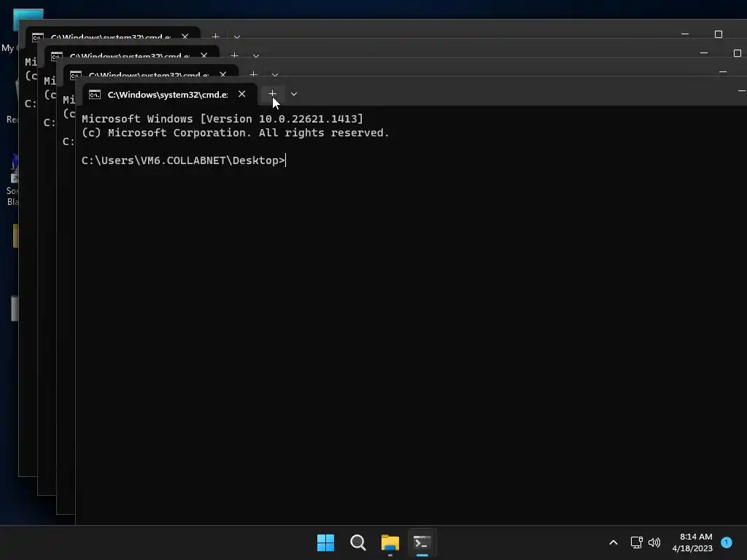Minimize the front terminal window

pyautogui.click(x=741, y=90)
